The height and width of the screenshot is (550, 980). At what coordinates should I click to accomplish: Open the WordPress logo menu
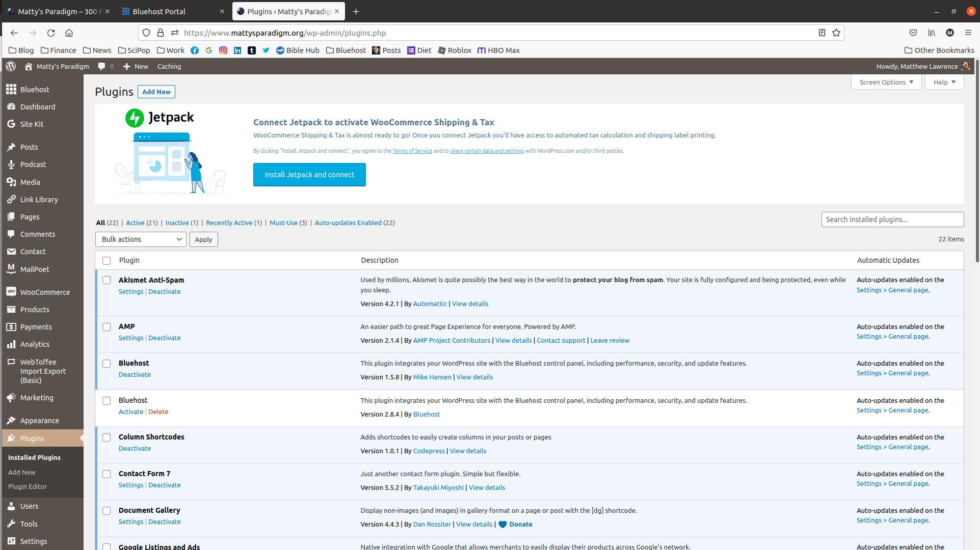[x=10, y=66]
